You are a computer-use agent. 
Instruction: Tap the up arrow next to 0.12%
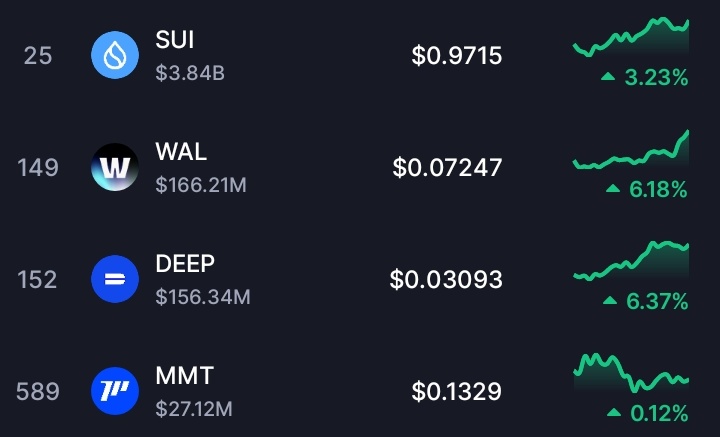(611, 413)
